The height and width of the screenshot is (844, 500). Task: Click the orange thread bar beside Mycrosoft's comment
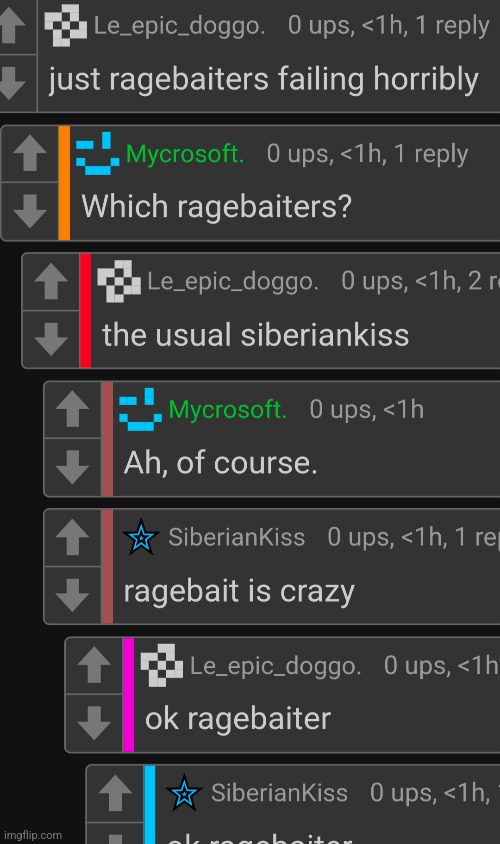coord(64,183)
